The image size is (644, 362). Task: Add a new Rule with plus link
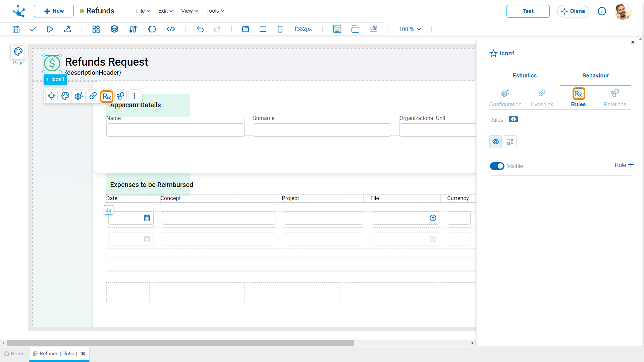[x=624, y=165]
